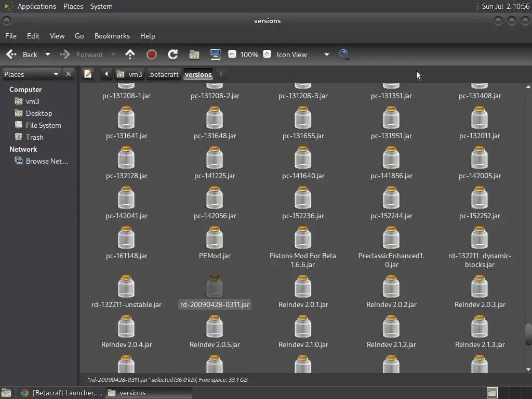Select the pc-131641.jar file icon

tap(126, 118)
